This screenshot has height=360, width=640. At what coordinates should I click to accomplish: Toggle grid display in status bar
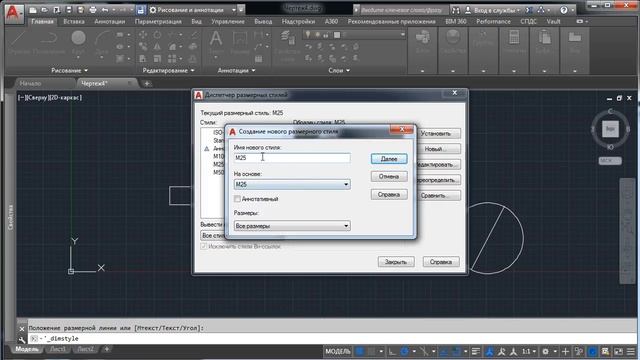(x=360, y=351)
